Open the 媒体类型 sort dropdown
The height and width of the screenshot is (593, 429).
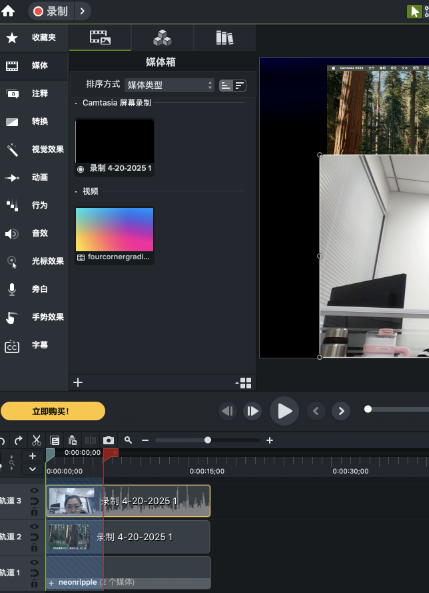coord(169,85)
